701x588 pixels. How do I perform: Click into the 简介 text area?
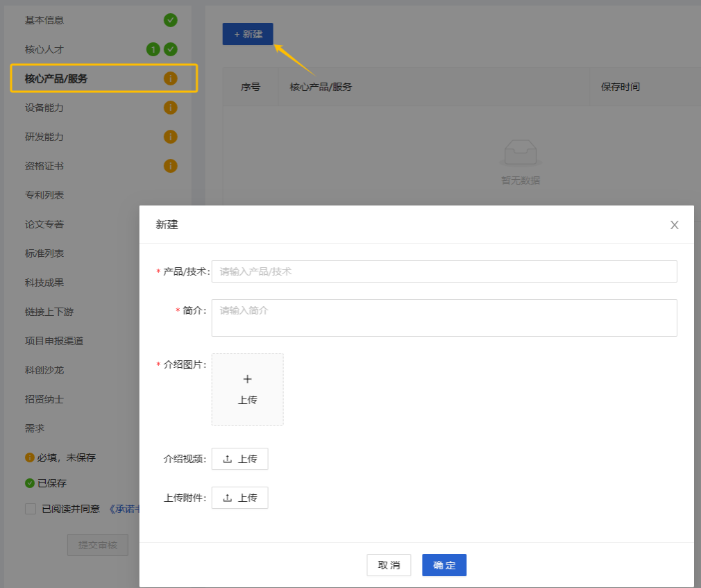coord(444,318)
